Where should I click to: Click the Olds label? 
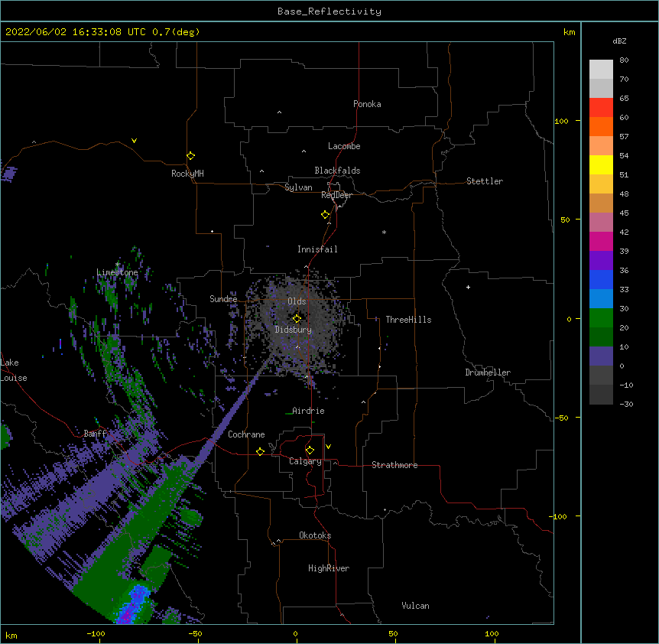point(297,301)
